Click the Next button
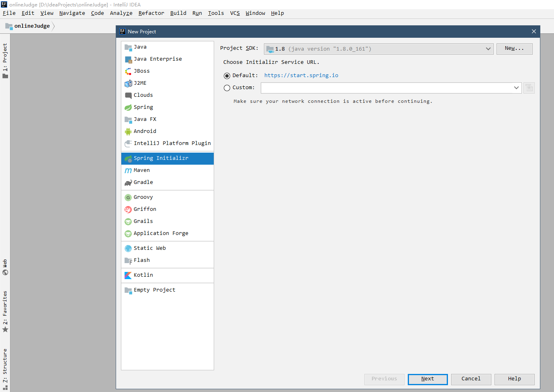 tap(427, 379)
